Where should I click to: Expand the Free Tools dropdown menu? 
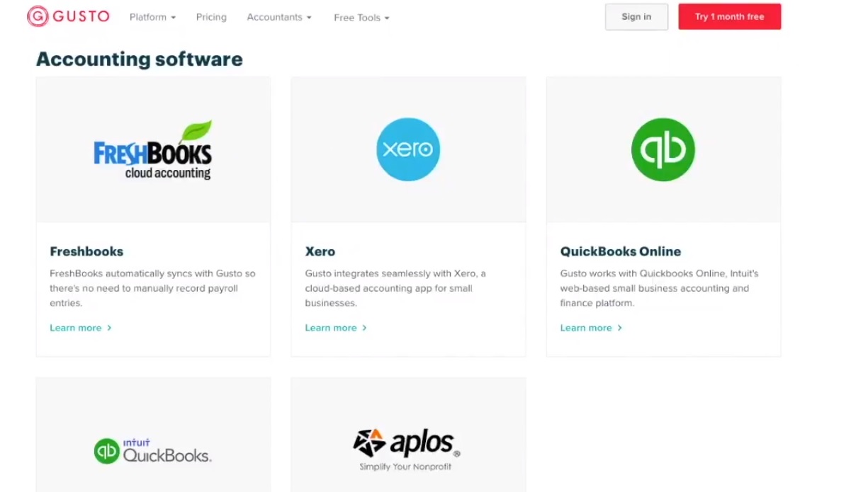(x=361, y=18)
